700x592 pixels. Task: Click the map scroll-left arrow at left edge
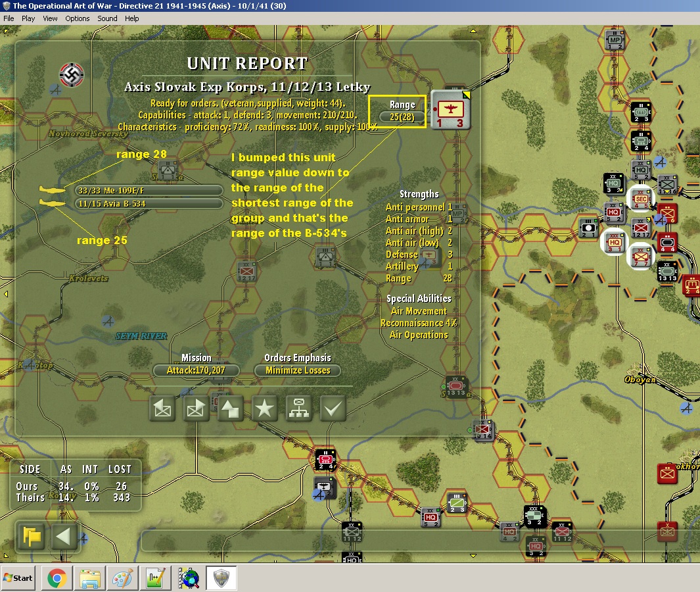pos(6,294)
